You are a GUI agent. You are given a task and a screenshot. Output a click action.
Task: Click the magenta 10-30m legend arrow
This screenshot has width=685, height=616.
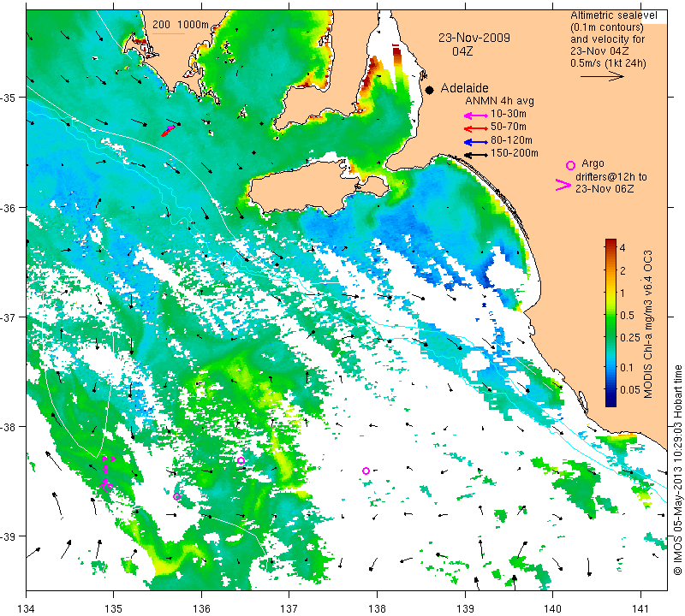(x=475, y=115)
